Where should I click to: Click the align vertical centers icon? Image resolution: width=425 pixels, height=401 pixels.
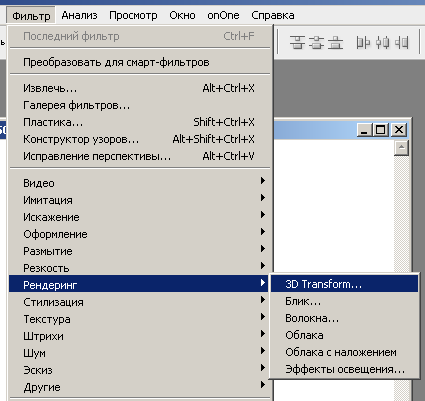pyautogui.click(x=316, y=42)
